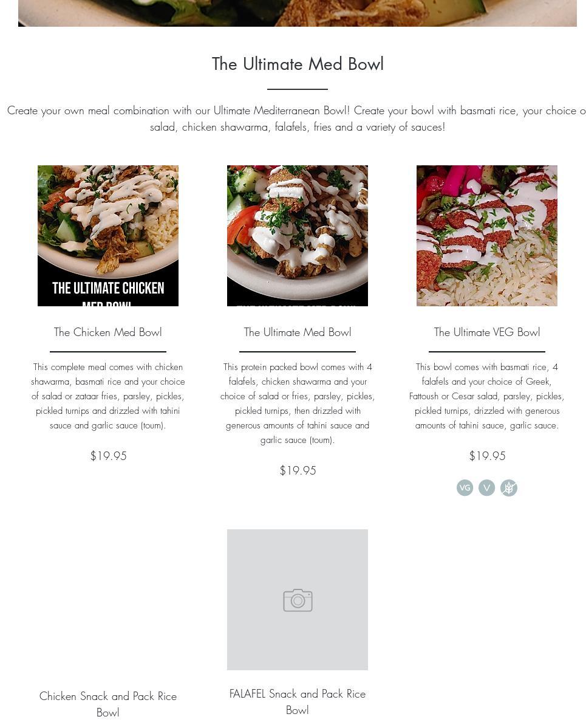Click the camera placeholder icon
The image size is (586, 728).
[x=298, y=600]
